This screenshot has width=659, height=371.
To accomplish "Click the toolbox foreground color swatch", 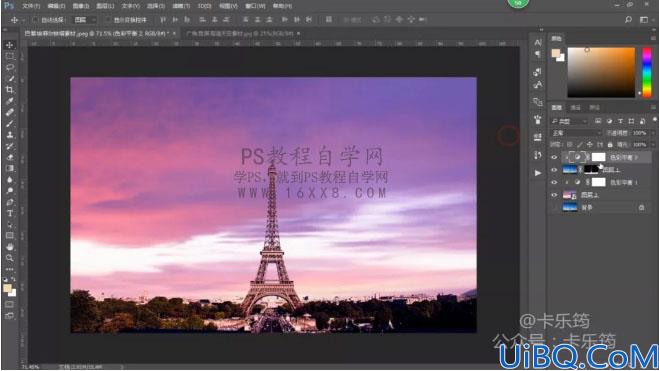I will pos(7,288).
